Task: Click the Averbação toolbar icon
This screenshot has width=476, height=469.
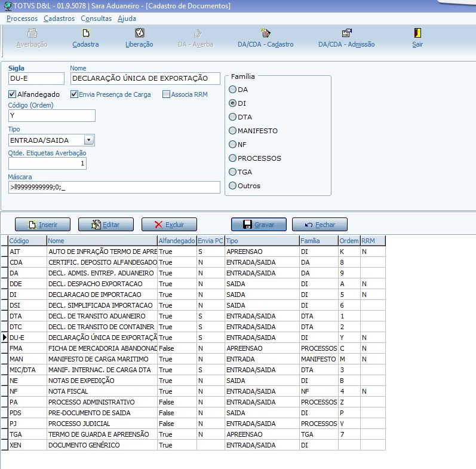Action: point(32,33)
